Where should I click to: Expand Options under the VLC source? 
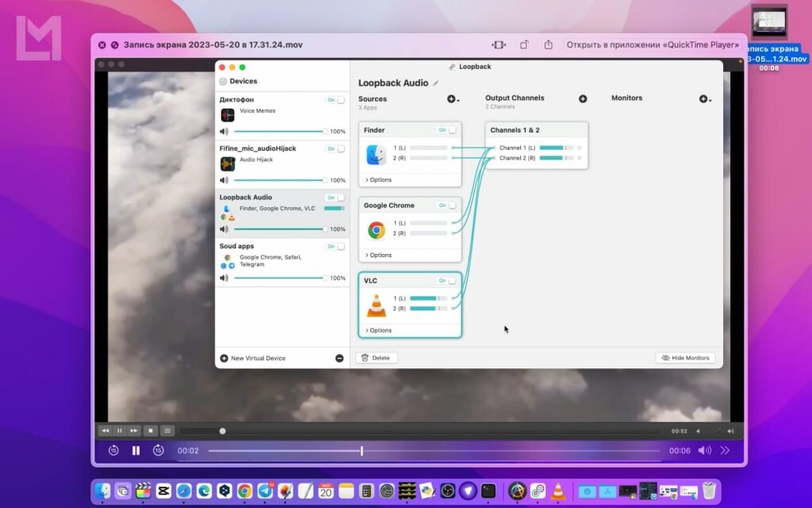tap(378, 330)
